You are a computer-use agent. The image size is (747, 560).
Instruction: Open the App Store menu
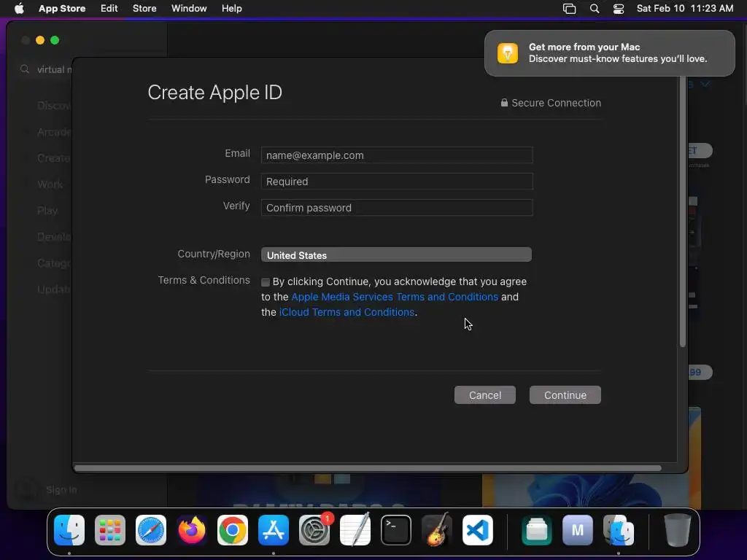click(x=62, y=9)
